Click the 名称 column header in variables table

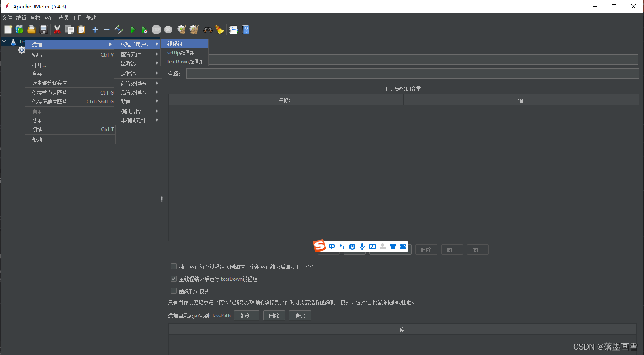[x=286, y=100]
